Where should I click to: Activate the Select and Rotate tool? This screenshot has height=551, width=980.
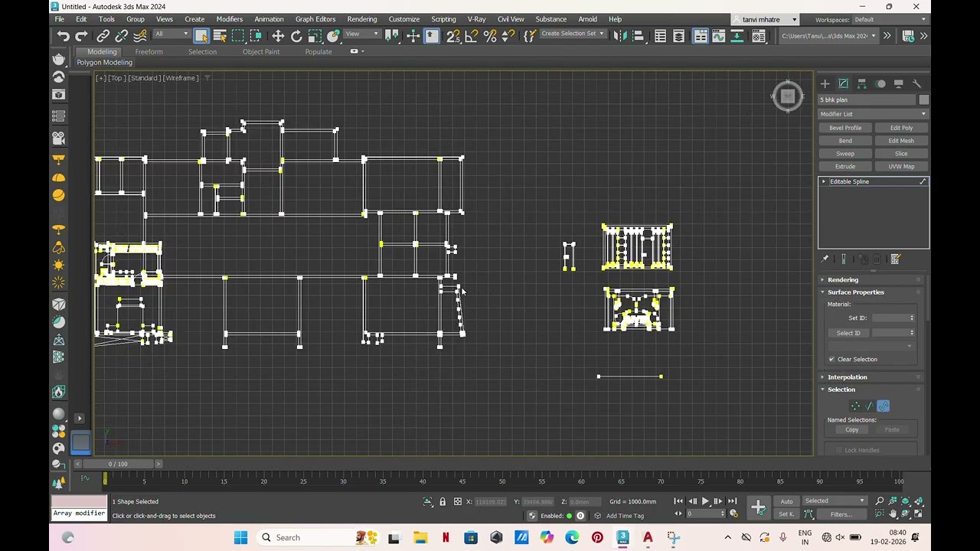[x=296, y=36]
